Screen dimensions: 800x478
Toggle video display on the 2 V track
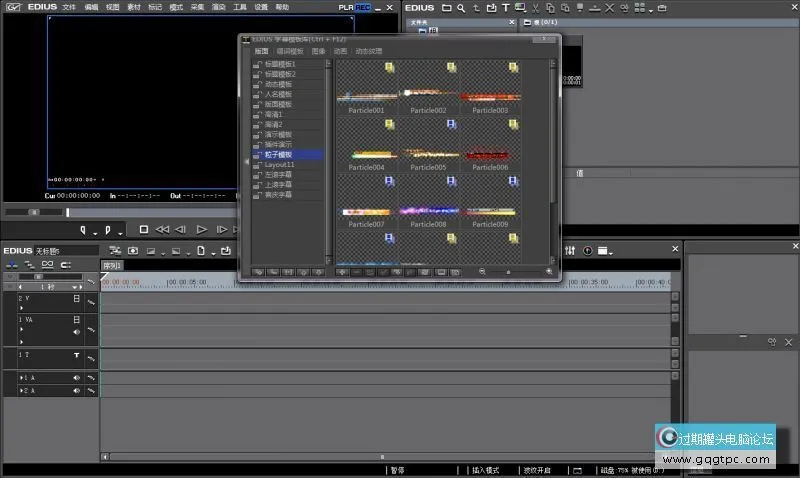(x=76, y=299)
